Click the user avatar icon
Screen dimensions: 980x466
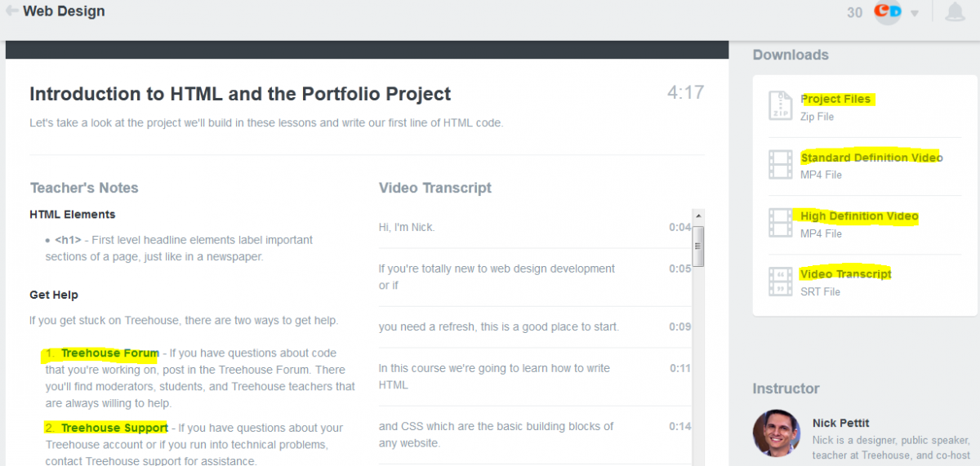pyautogui.click(x=888, y=12)
